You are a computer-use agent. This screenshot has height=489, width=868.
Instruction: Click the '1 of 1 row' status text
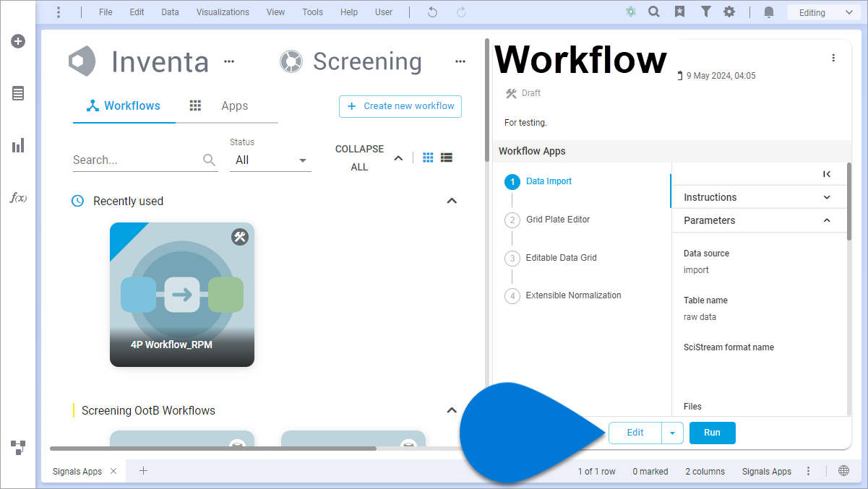click(596, 472)
